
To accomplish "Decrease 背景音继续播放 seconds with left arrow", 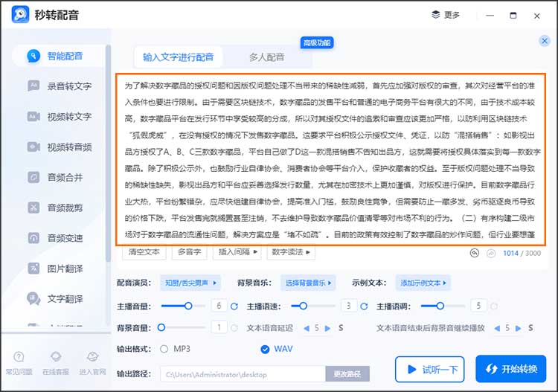I will tap(497, 328).
